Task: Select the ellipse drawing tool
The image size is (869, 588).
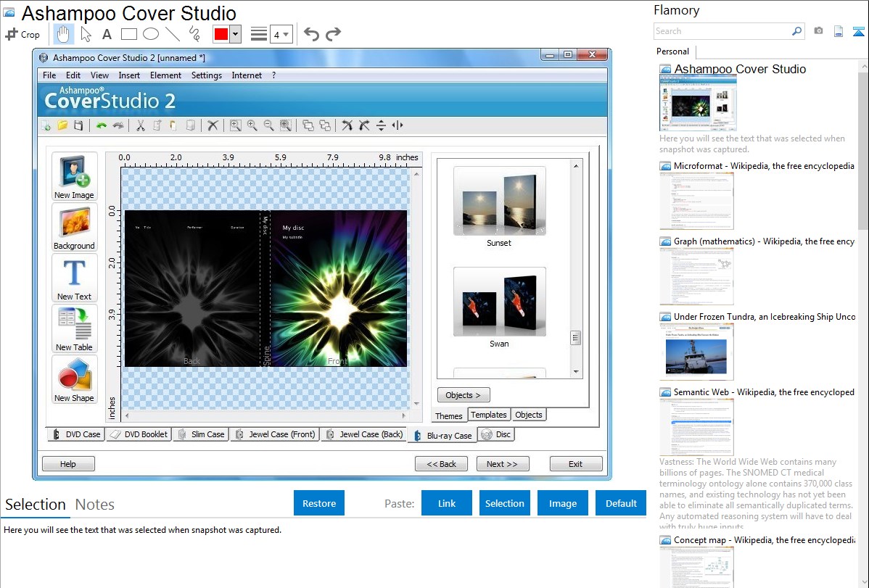Action: 151,34
